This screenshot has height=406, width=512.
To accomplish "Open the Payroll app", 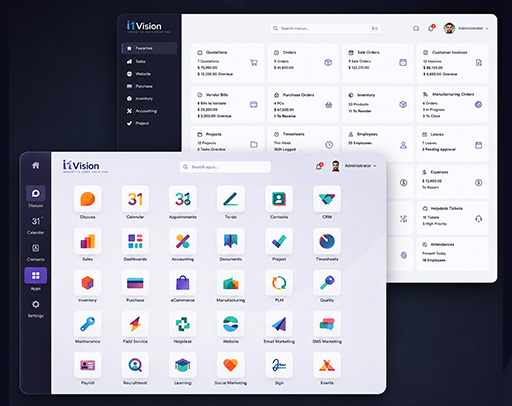I will click(88, 365).
